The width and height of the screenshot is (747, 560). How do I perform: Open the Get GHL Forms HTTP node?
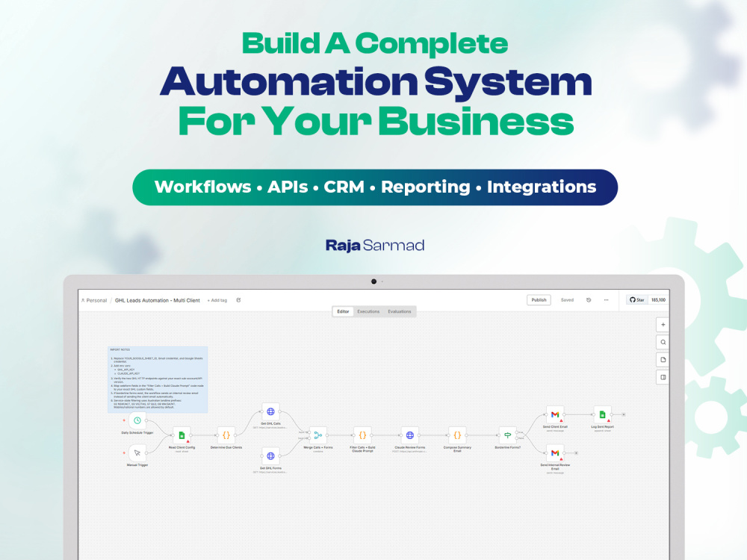pyautogui.click(x=270, y=456)
